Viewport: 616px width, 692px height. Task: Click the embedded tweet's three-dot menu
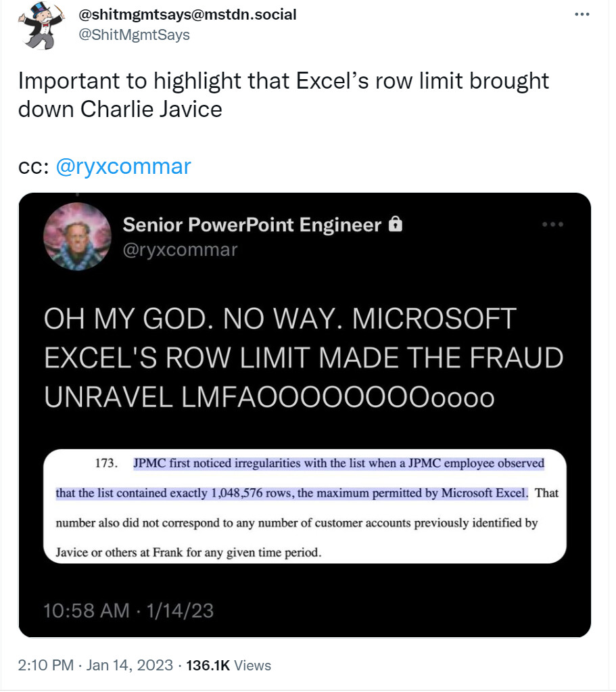tap(553, 225)
